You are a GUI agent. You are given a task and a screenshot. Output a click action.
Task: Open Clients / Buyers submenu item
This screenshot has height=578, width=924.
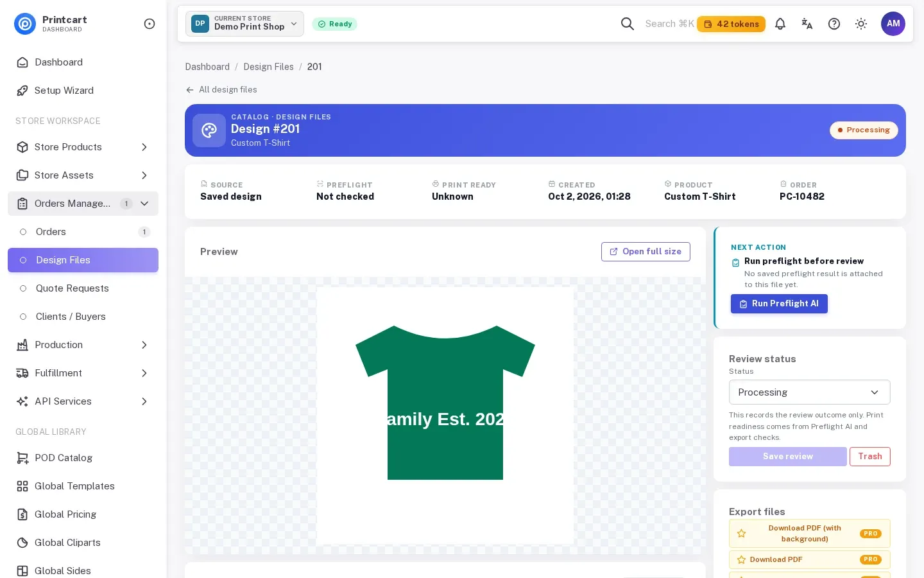[x=83, y=317]
